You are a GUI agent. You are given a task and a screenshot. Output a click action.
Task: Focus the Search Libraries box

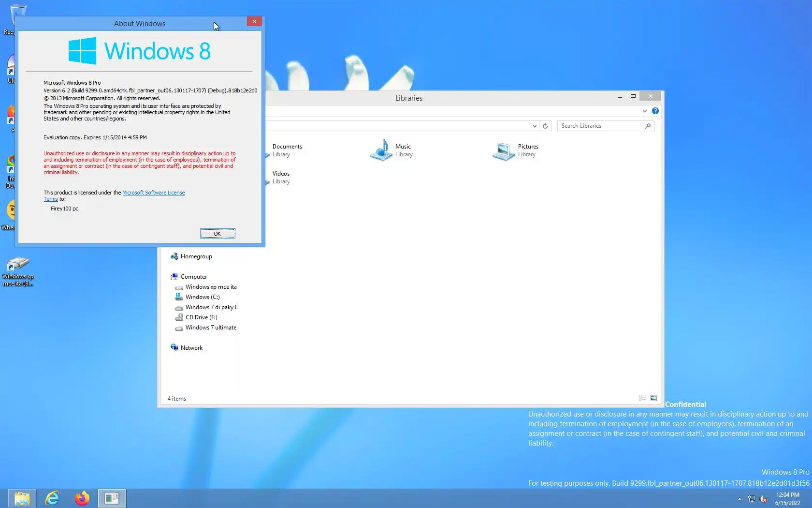[x=605, y=126]
